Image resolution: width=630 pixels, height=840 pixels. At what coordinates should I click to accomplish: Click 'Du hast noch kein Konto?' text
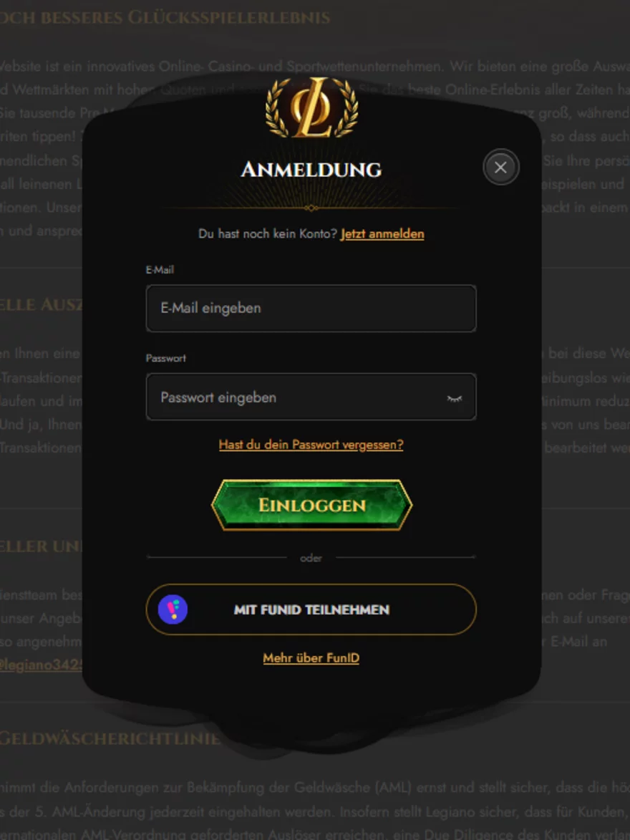pyautogui.click(x=267, y=234)
